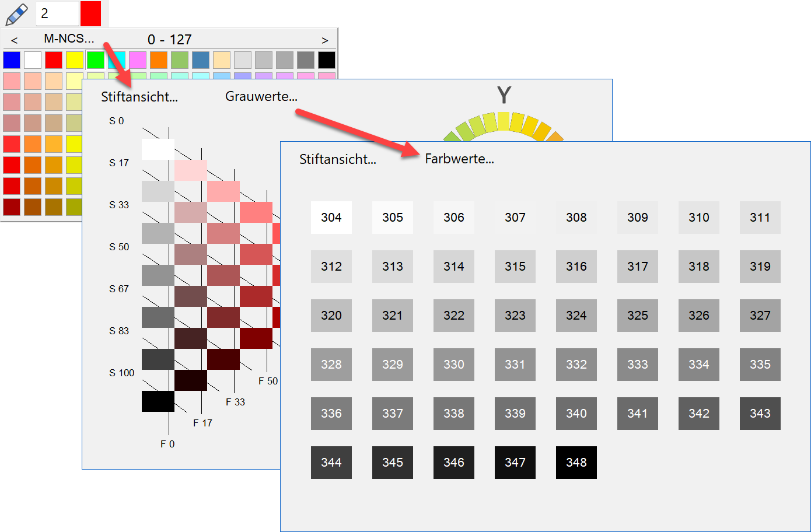
Task: Select gray pen 343
Action: coord(760,414)
